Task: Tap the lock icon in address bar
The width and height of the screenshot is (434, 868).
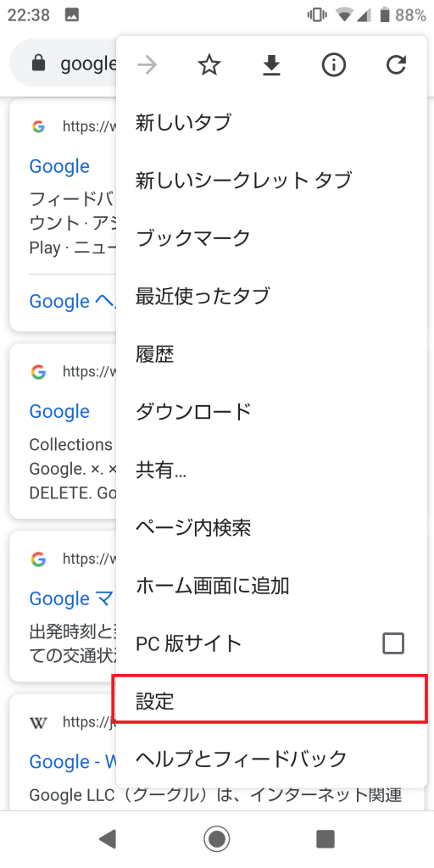Action: [38, 64]
